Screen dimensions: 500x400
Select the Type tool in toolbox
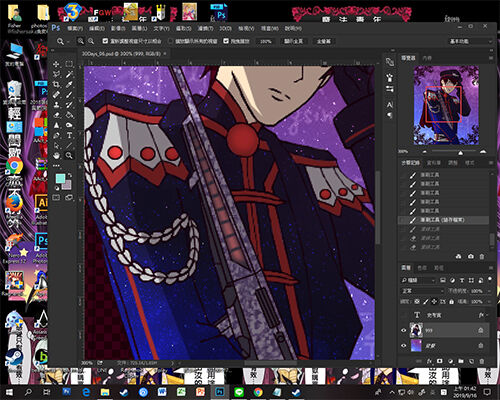pos(69,136)
